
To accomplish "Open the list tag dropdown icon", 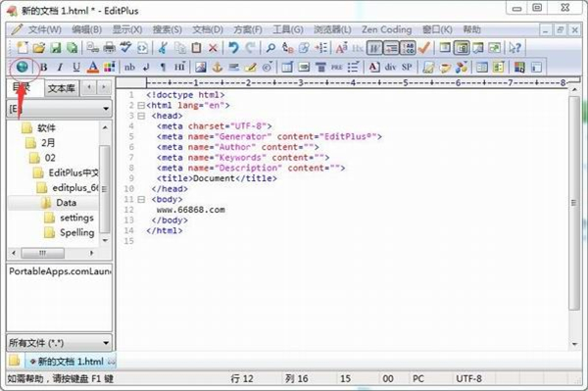I will pos(353,67).
